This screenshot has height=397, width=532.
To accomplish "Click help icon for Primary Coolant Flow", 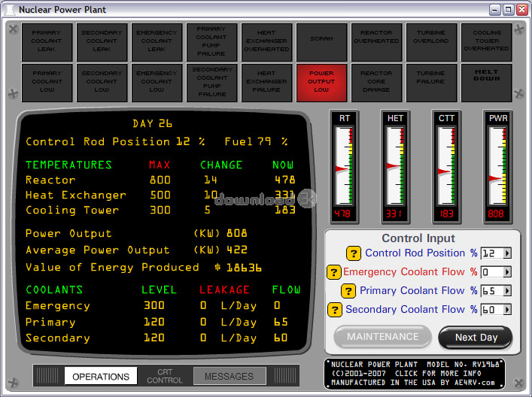I will [x=348, y=291].
